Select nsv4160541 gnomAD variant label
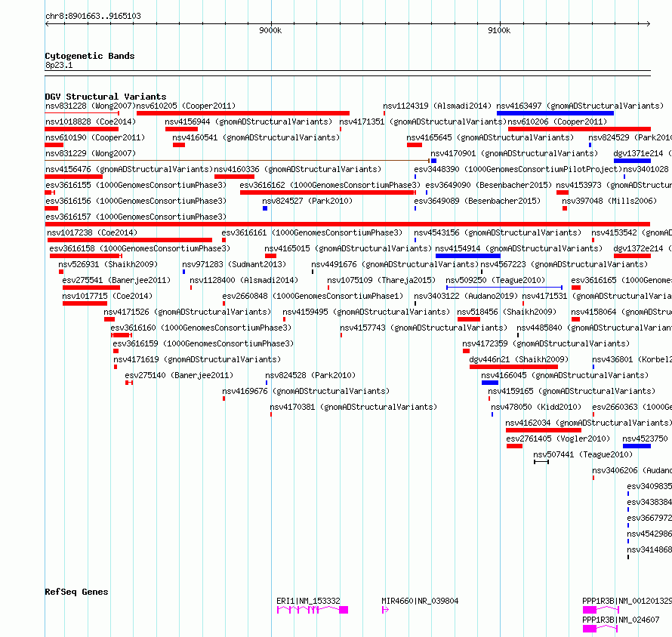Image resolution: width=672 pixels, height=637 pixels. point(256,137)
